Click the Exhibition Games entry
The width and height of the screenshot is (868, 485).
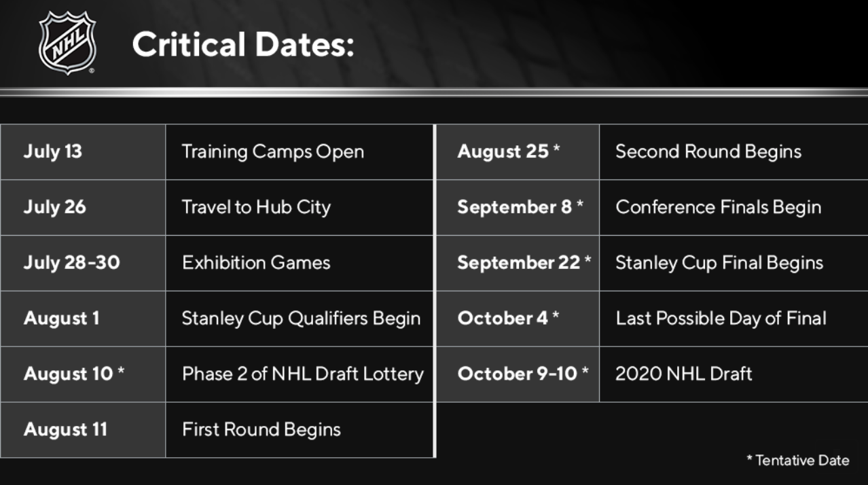coord(256,263)
